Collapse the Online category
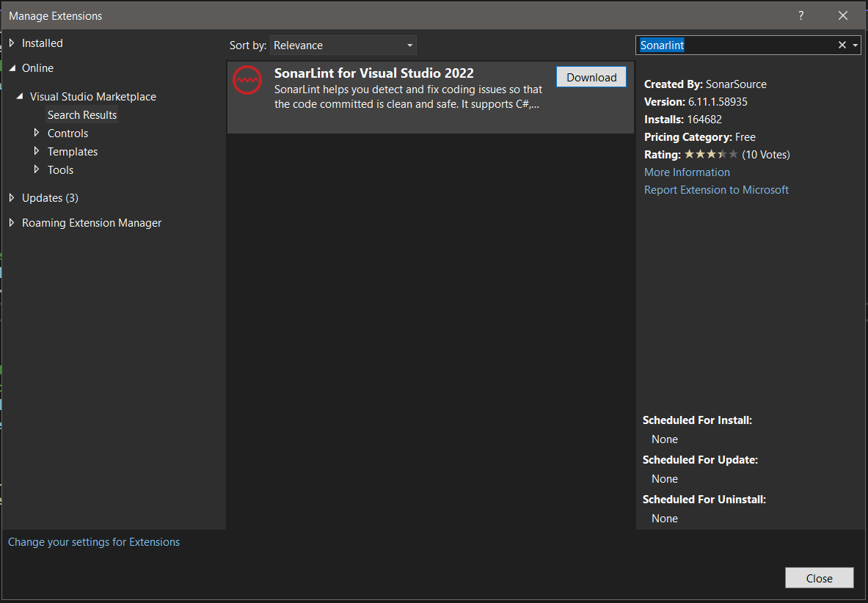 click(12, 68)
